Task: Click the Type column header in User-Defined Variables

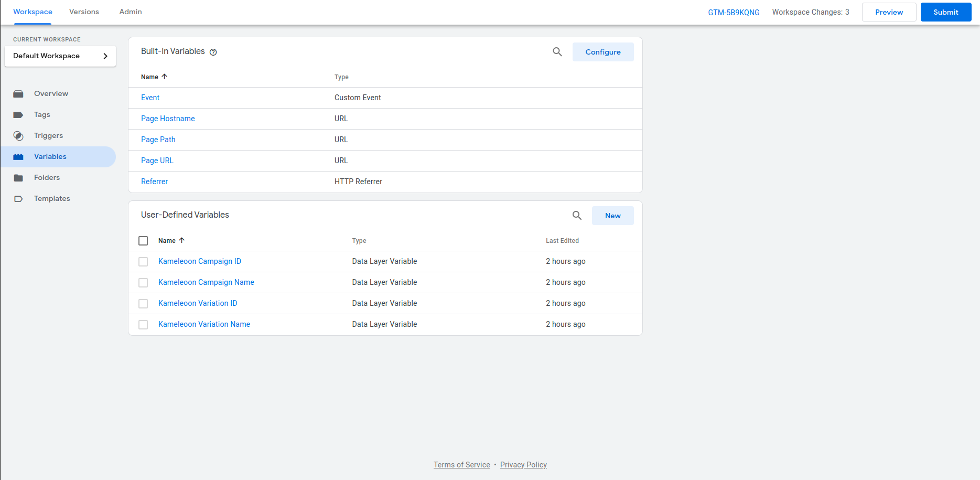Action: pyautogui.click(x=359, y=241)
